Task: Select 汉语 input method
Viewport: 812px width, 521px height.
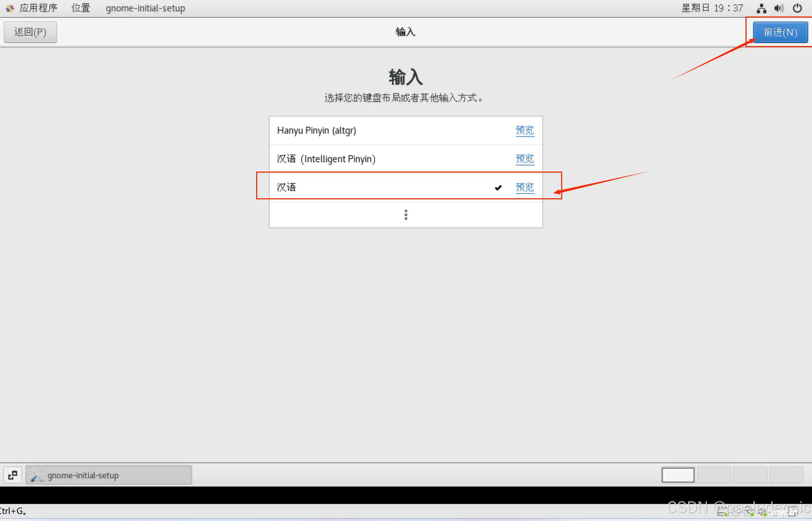Action: pyautogui.click(x=385, y=186)
